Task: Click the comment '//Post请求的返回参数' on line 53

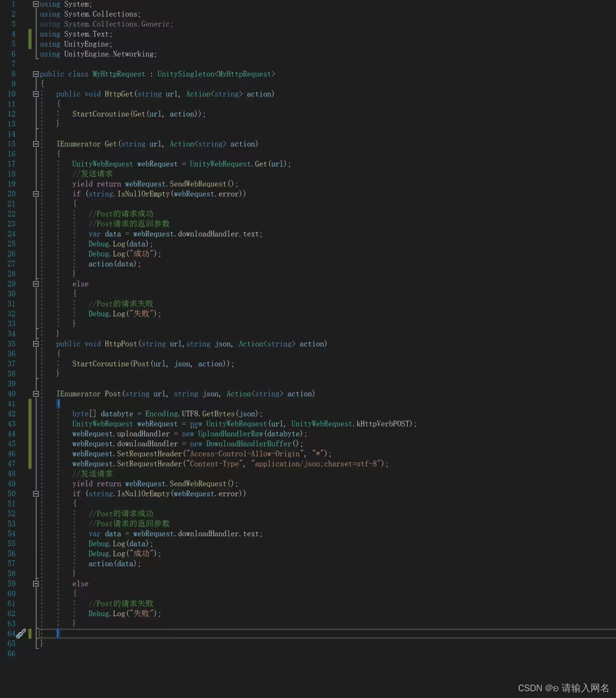Action: click(129, 524)
